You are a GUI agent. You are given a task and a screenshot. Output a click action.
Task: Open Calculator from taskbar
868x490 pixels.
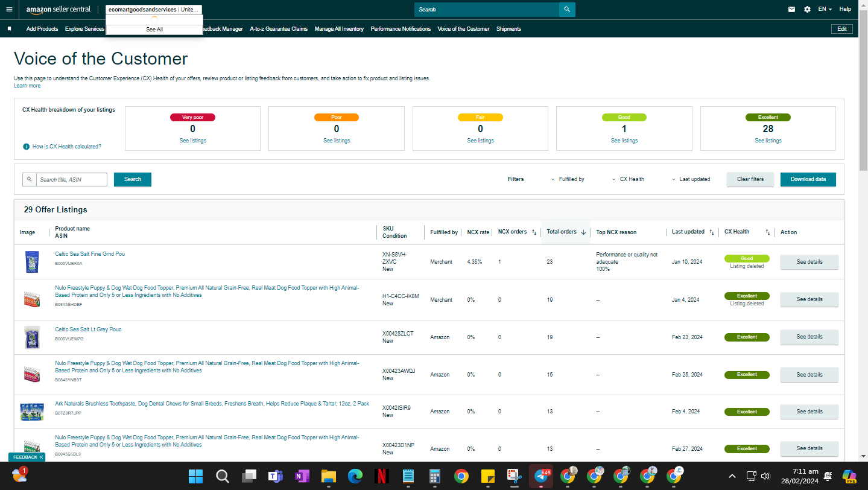(435, 476)
